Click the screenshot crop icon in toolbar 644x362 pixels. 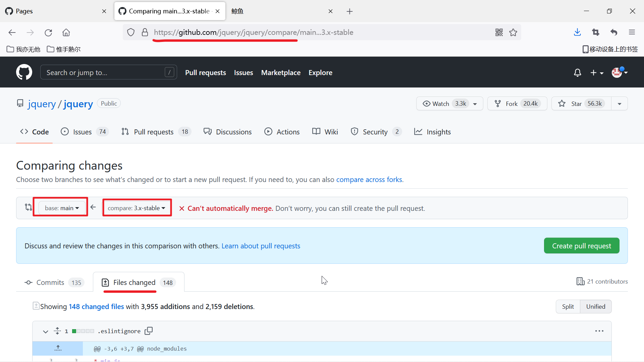pyautogui.click(x=596, y=33)
